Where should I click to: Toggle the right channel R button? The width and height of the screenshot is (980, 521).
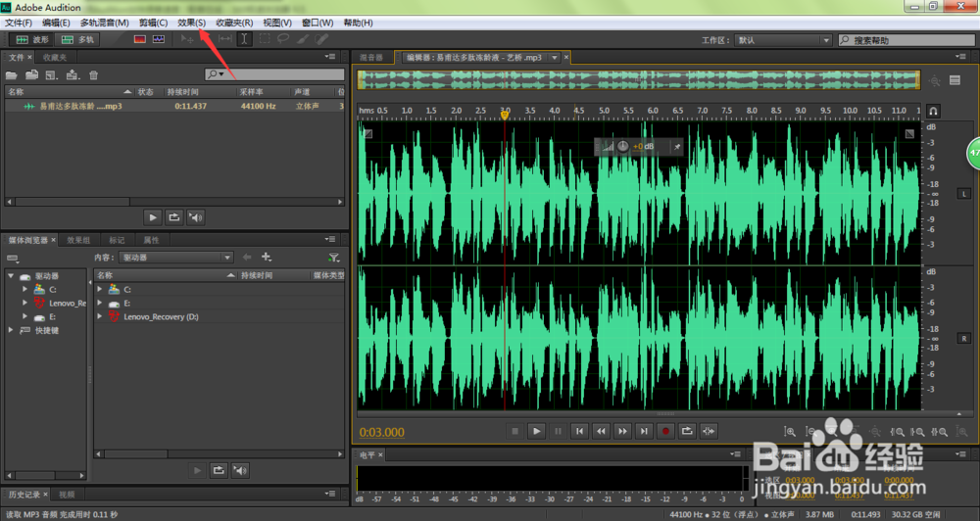click(x=963, y=338)
